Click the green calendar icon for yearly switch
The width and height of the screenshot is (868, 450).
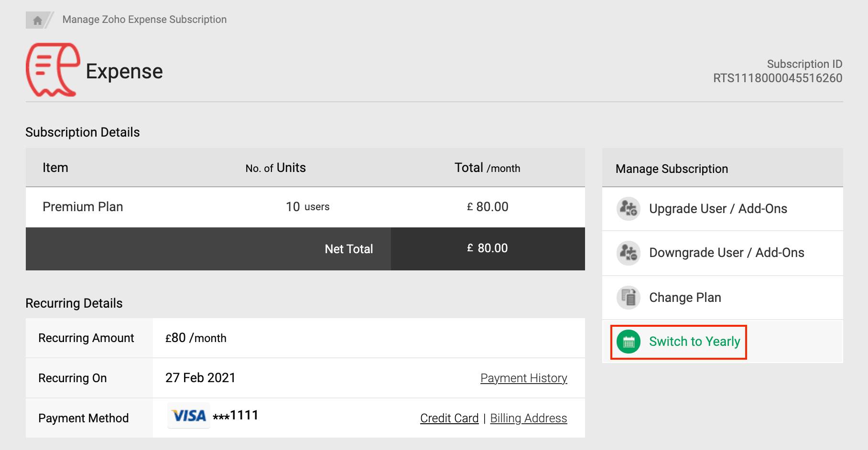pyautogui.click(x=628, y=342)
